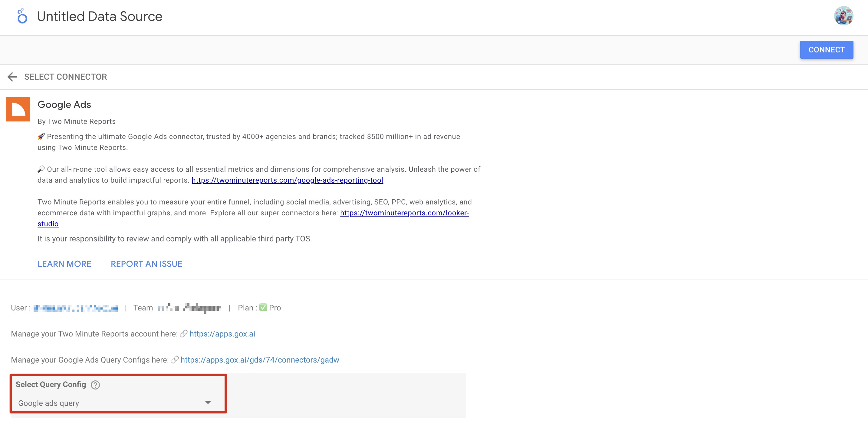Click the rocket emoji icon in description
Viewport: 868px width, 421px height.
click(41, 137)
